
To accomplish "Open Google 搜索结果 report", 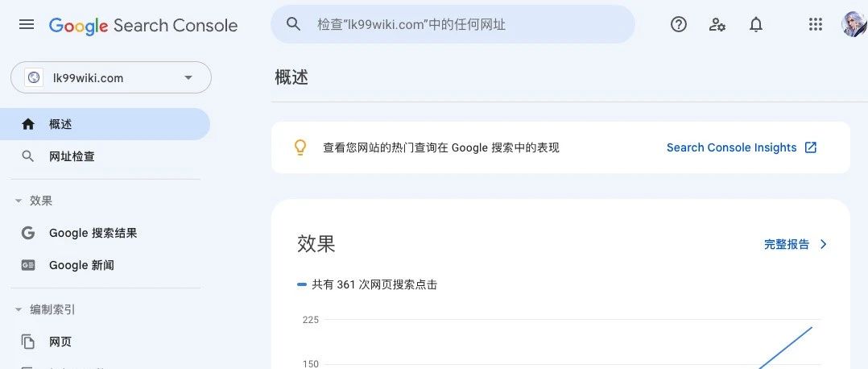I will click(93, 233).
